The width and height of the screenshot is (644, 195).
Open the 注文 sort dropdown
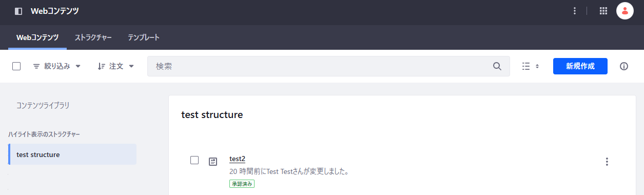pos(116,66)
